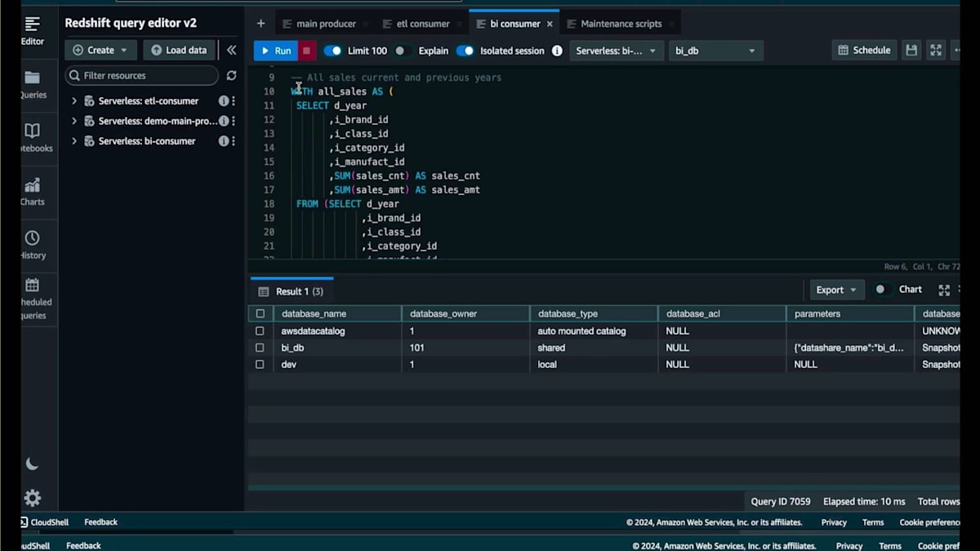Switch to dark mode moon icon
Viewport: 980px width, 551px height.
click(32, 464)
